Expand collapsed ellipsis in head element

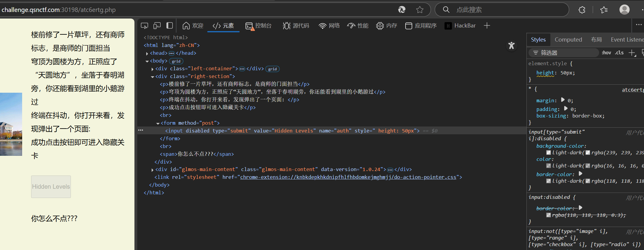[x=171, y=53]
